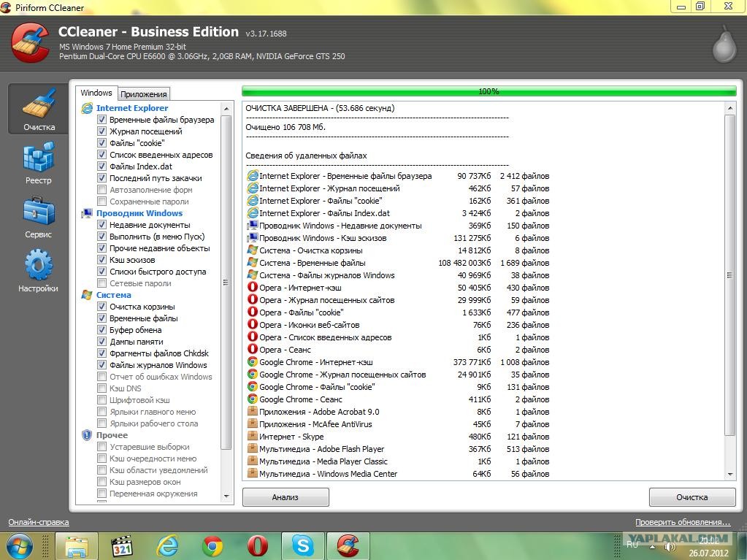Uncheck Недавние документы checkbox
Image resolution: width=747 pixels, height=560 pixels.
(101, 224)
